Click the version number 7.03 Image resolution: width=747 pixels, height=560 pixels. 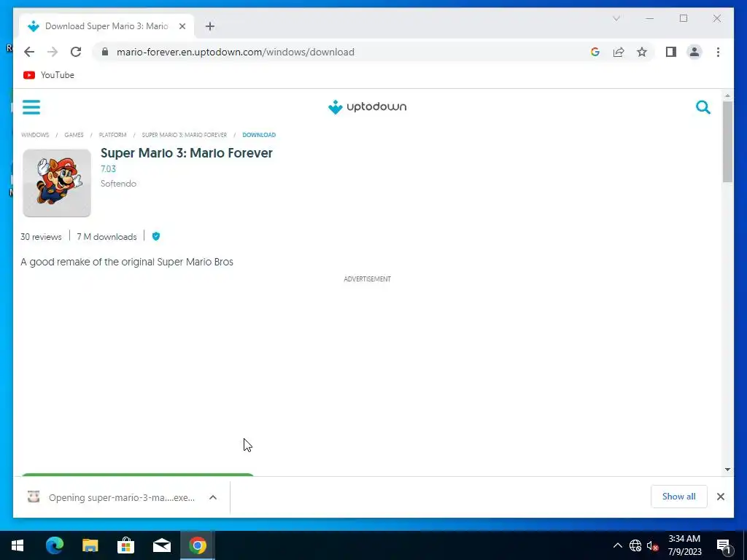[108, 168]
